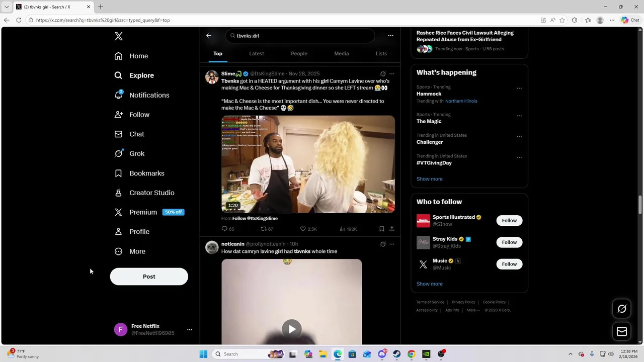Open Privacy Policy link
Image resolution: width=644 pixels, height=362 pixels.
tap(463, 302)
